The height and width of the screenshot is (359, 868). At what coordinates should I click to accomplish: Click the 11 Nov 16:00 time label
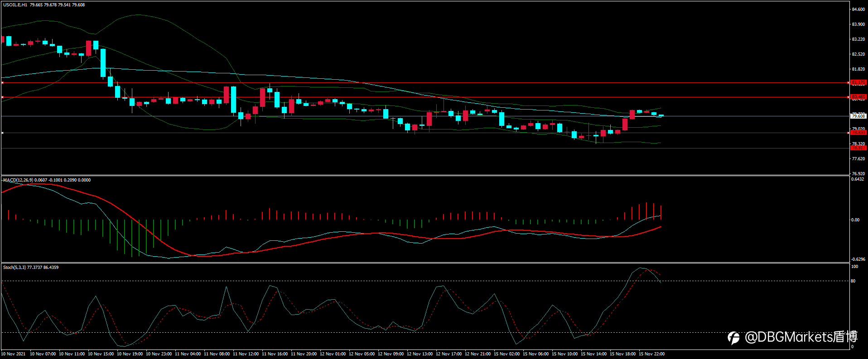(x=275, y=354)
